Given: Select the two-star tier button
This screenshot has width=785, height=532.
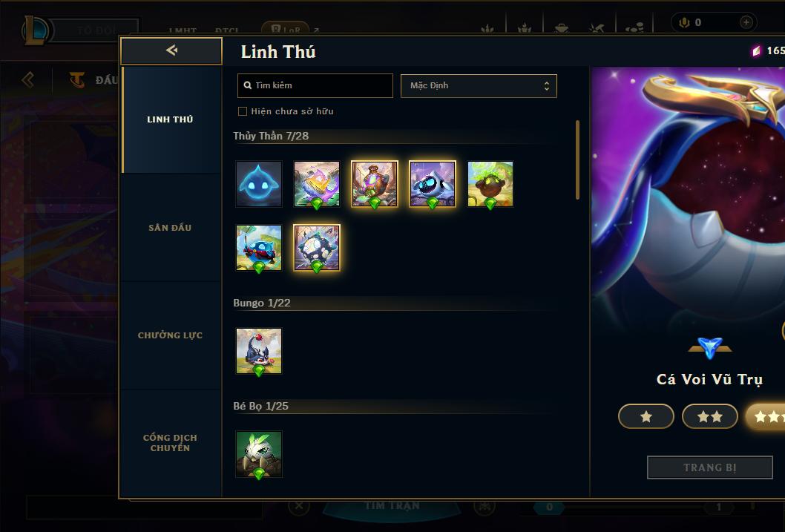Looking at the screenshot, I should click(710, 416).
